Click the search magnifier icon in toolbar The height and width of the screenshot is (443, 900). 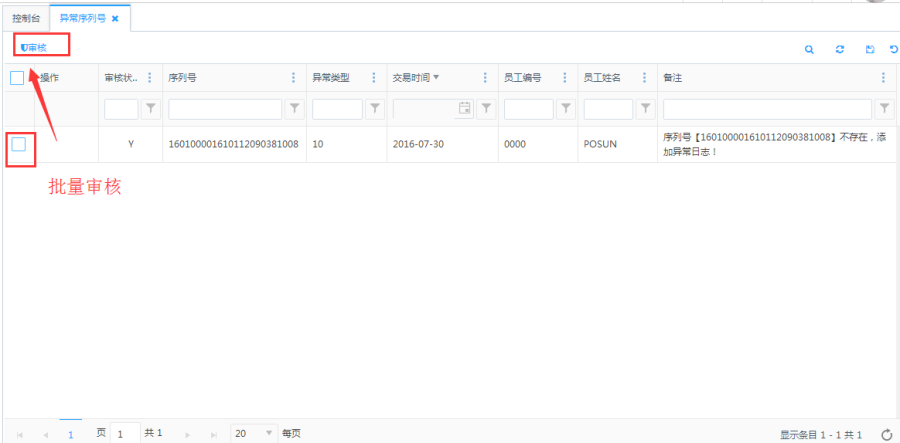(810, 48)
